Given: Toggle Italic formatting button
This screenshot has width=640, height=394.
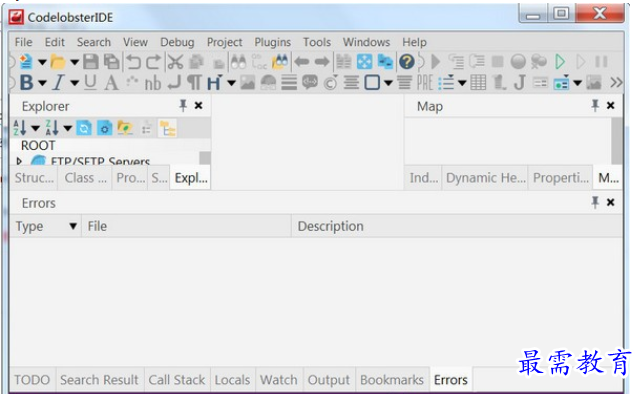Looking at the screenshot, I should [58, 83].
